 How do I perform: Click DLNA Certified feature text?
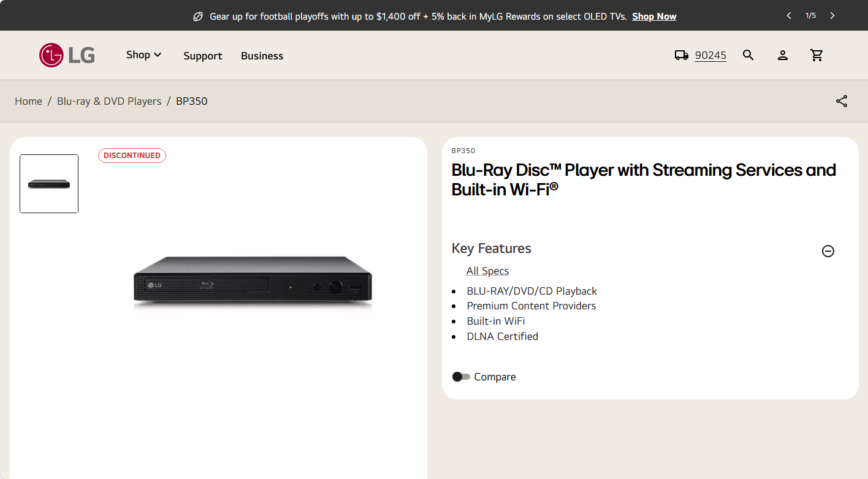(x=502, y=336)
